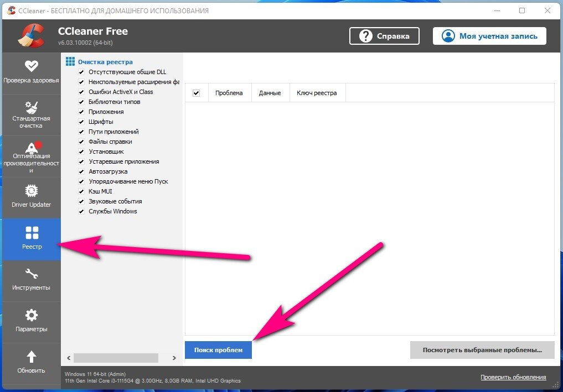Toggle Библиотеки типов checkbox
The height and width of the screenshot is (392, 563).
[81, 102]
